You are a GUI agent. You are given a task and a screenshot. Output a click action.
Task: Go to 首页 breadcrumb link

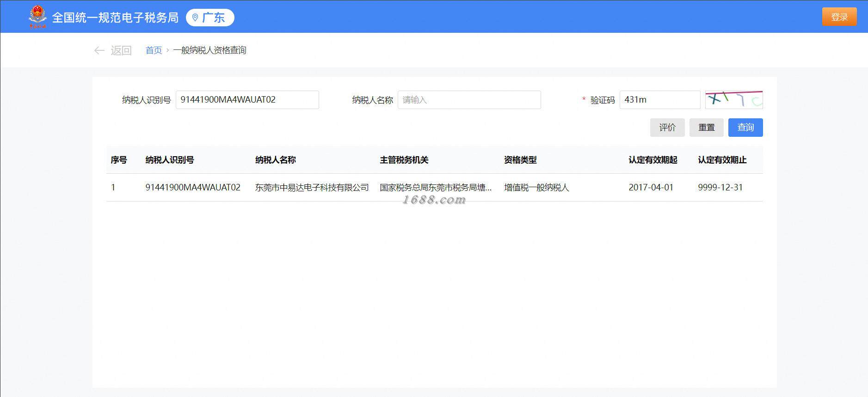[x=154, y=50]
